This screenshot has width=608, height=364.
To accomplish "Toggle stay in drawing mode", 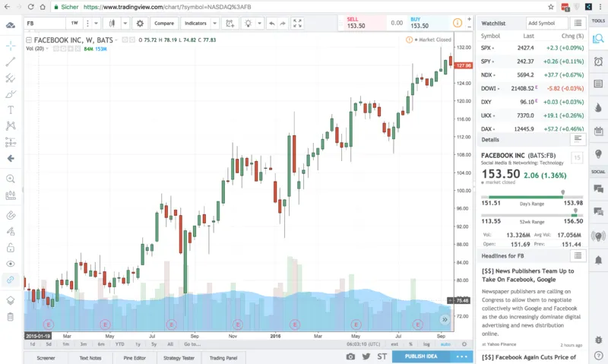I will pyautogui.click(x=11, y=232).
